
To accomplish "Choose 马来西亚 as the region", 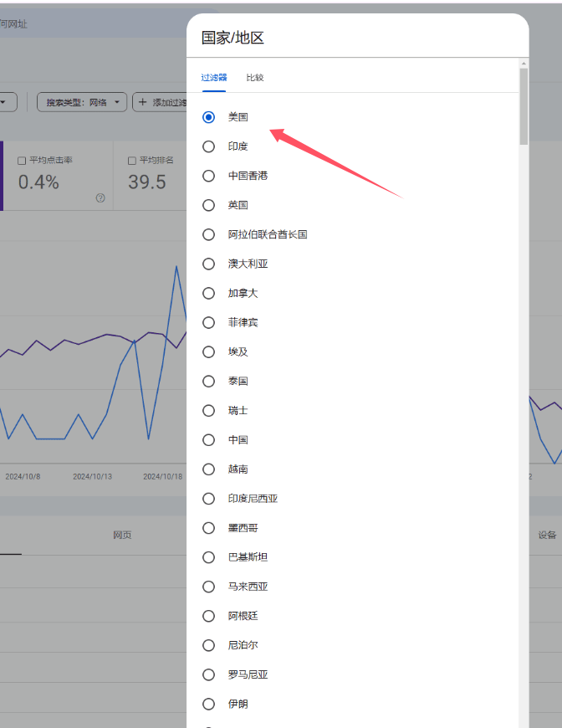I will click(209, 587).
